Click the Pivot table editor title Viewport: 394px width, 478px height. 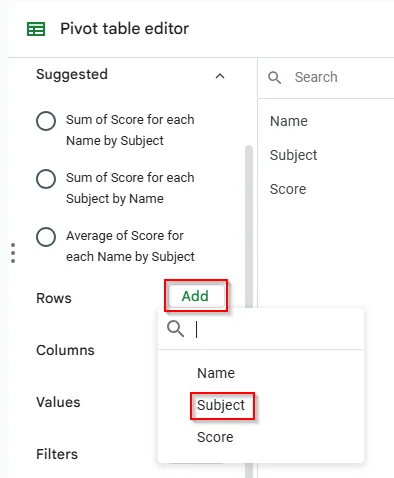[124, 29]
